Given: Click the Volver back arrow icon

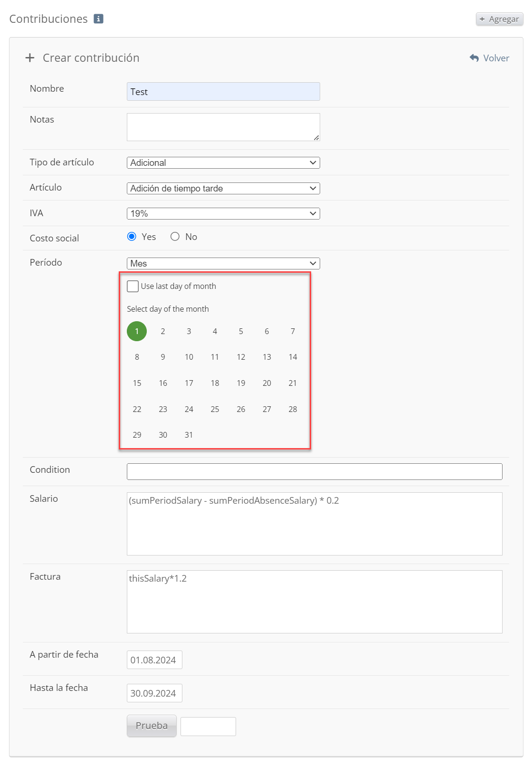Looking at the screenshot, I should click(x=474, y=58).
